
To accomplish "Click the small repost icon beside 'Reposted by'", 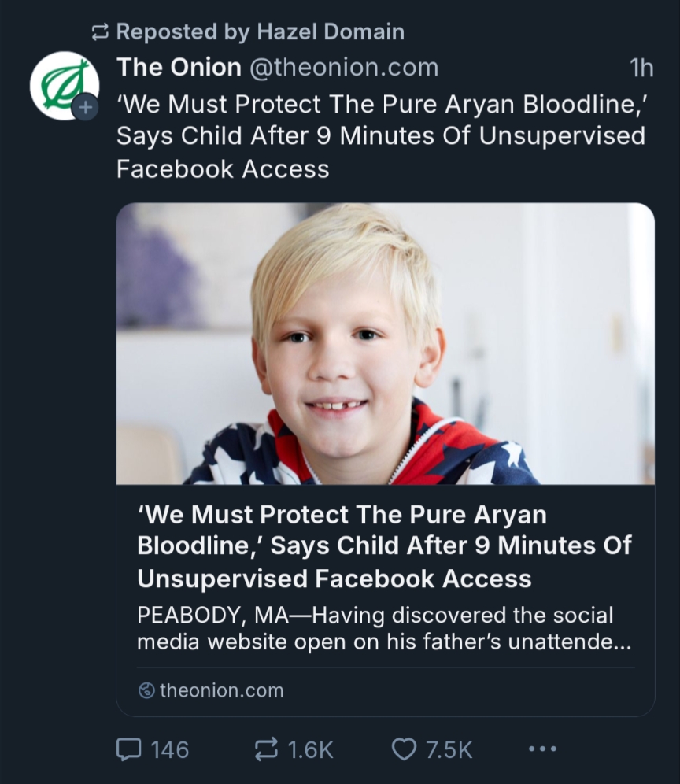I will pyautogui.click(x=100, y=32).
